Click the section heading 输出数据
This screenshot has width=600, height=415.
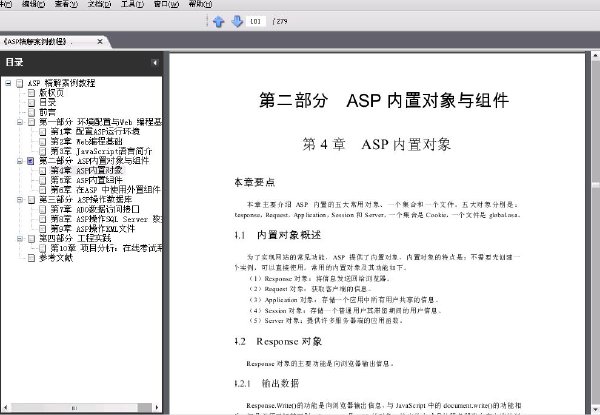[x=280, y=383]
